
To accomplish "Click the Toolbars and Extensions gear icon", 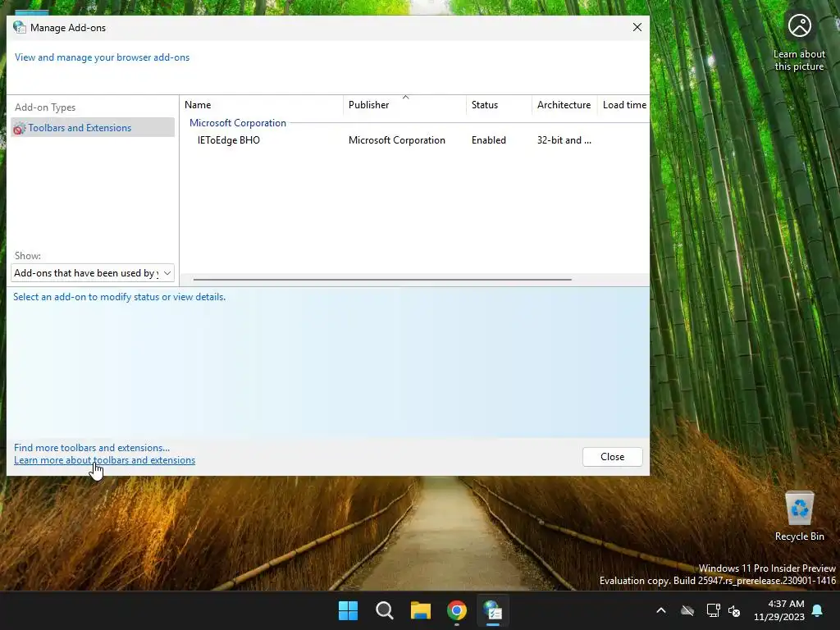I will point(20,128).
